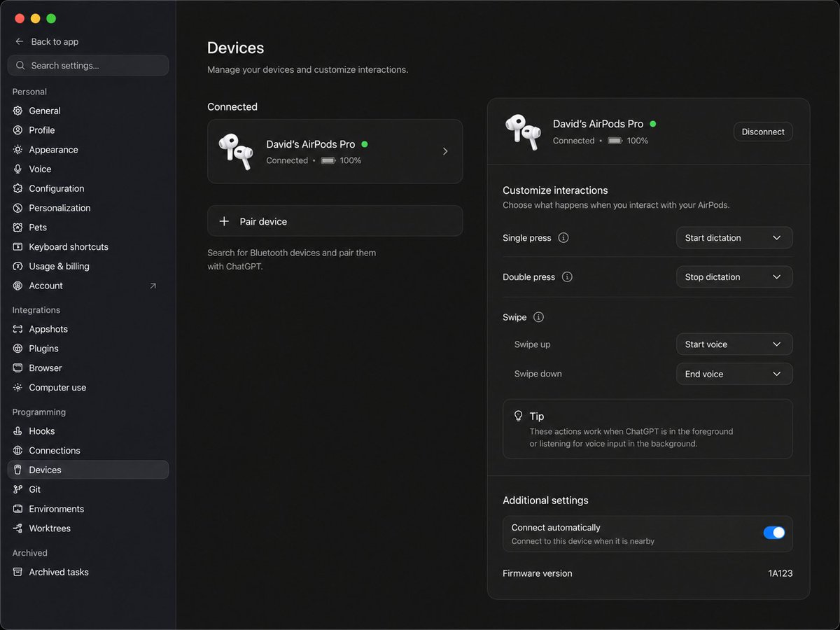Viewport: 840px width, 630px height.
Task: Click the Disconnect button
Action: (x=763, y=132)
